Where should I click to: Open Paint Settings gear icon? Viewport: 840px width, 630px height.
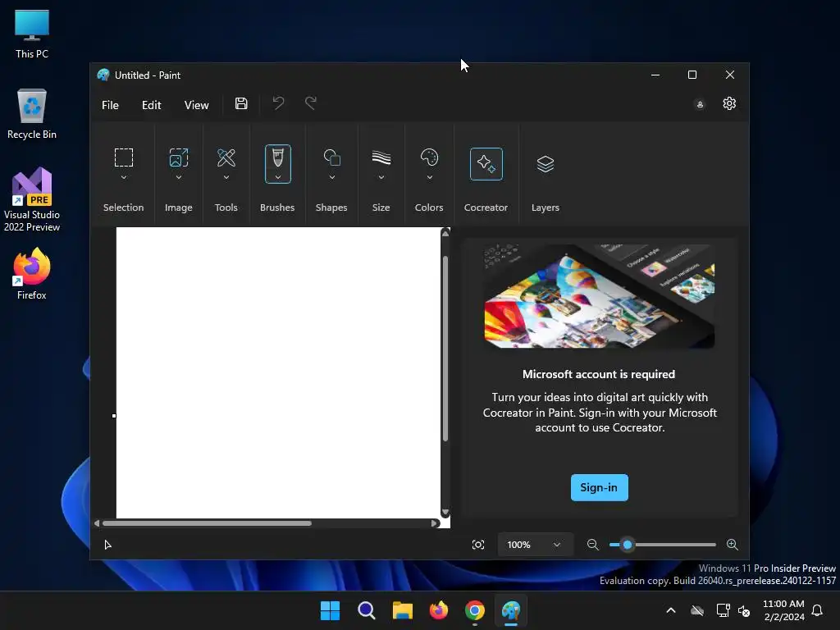coord(729,103)
